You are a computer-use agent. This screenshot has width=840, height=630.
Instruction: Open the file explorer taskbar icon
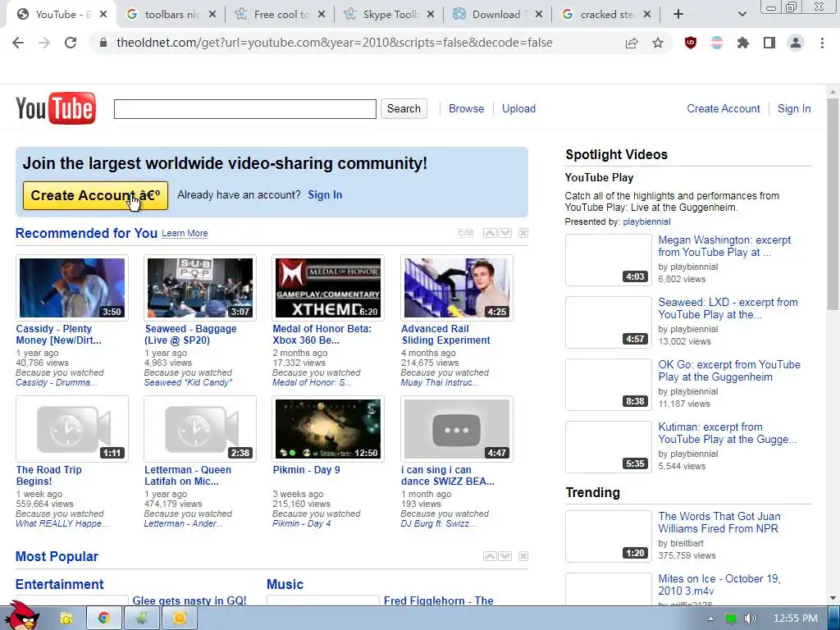click(66, 619)
